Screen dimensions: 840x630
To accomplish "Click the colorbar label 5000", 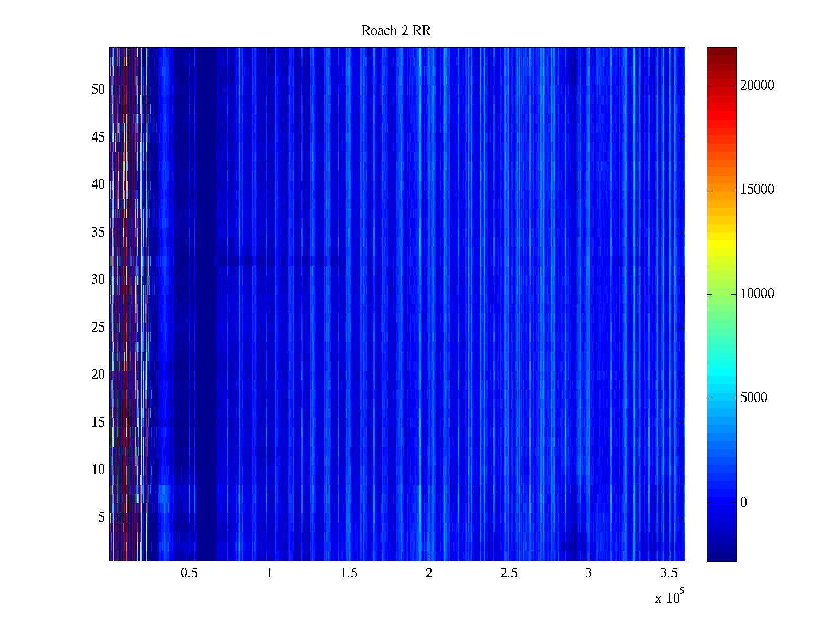I will coord(754,398).
